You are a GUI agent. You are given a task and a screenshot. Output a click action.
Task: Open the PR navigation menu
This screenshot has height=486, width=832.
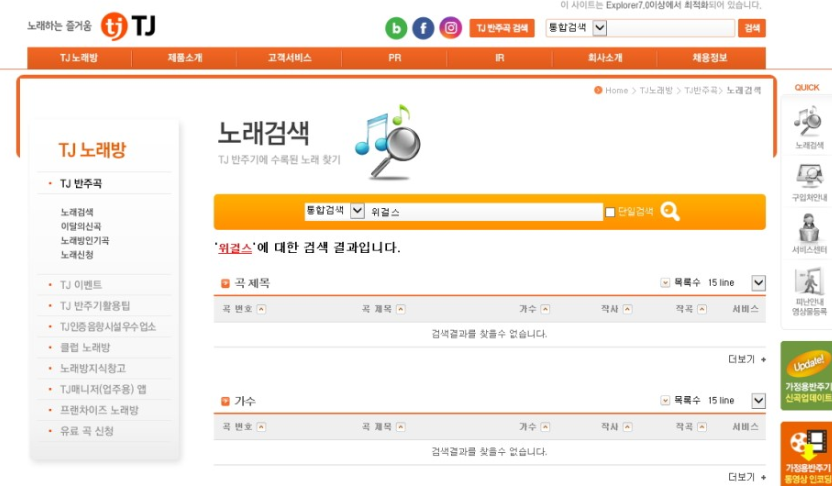(395, 58)
